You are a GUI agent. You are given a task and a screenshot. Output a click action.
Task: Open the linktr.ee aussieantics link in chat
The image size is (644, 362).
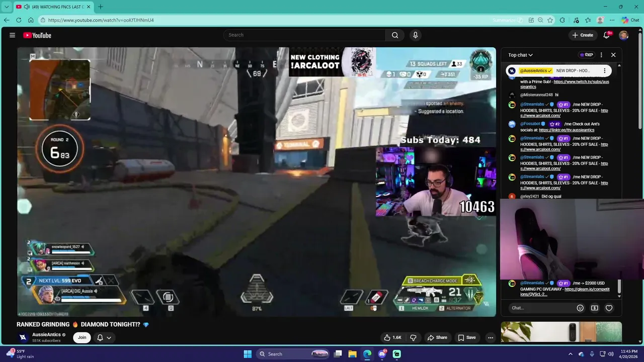(567, 130)
